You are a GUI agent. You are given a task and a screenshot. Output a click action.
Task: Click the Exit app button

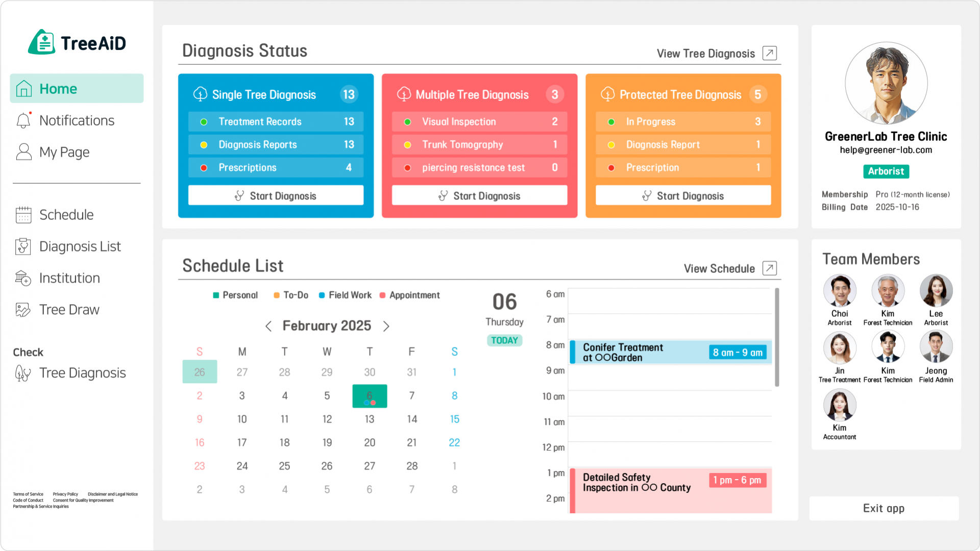(x=884, y=508)
